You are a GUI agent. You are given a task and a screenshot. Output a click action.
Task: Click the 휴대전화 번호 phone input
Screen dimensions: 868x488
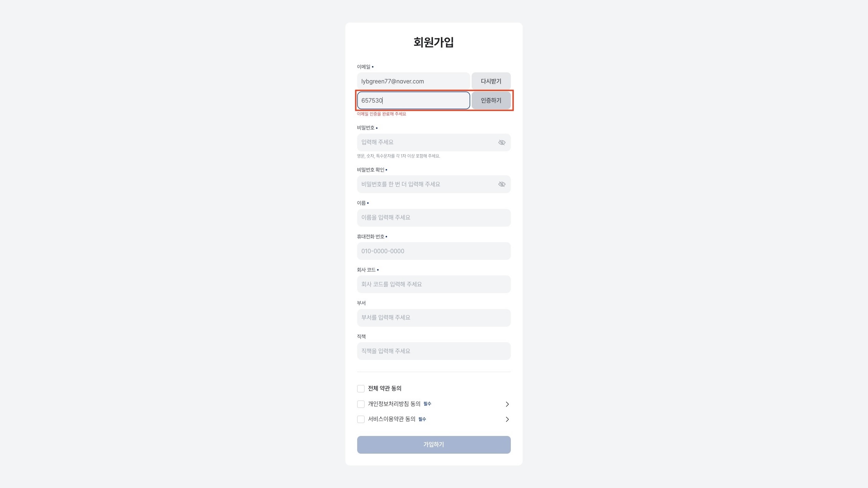434,251
